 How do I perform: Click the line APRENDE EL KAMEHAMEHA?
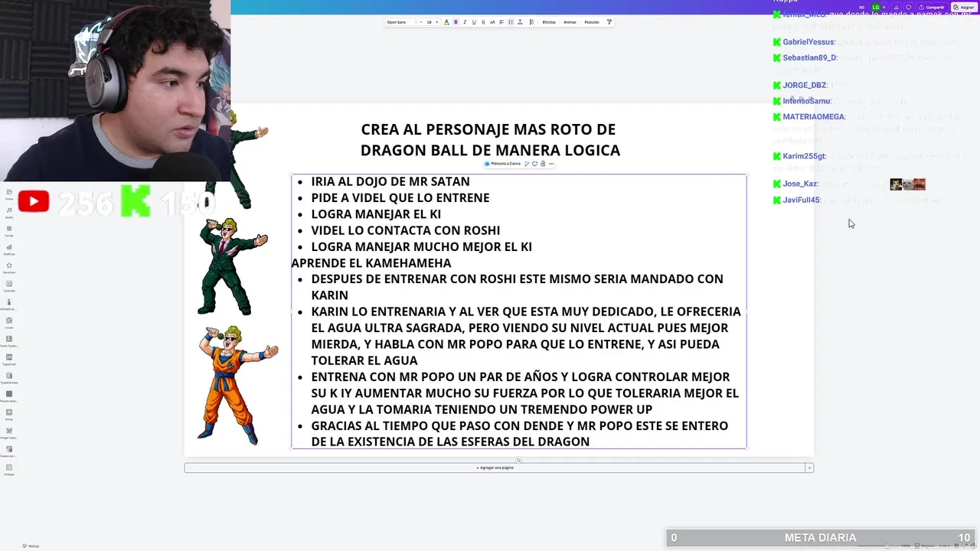click(371, 262)
